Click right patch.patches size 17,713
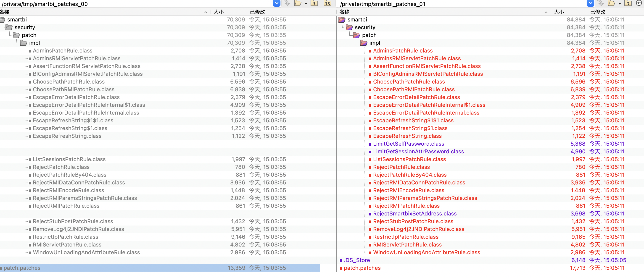The height and width of the screenshot is (278, 644). click(578, 268)
